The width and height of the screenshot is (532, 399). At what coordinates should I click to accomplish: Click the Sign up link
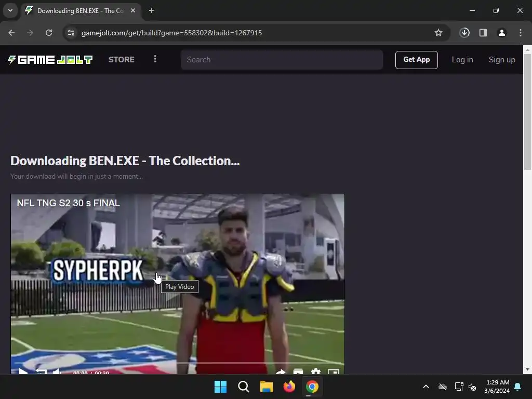[502, 60]
